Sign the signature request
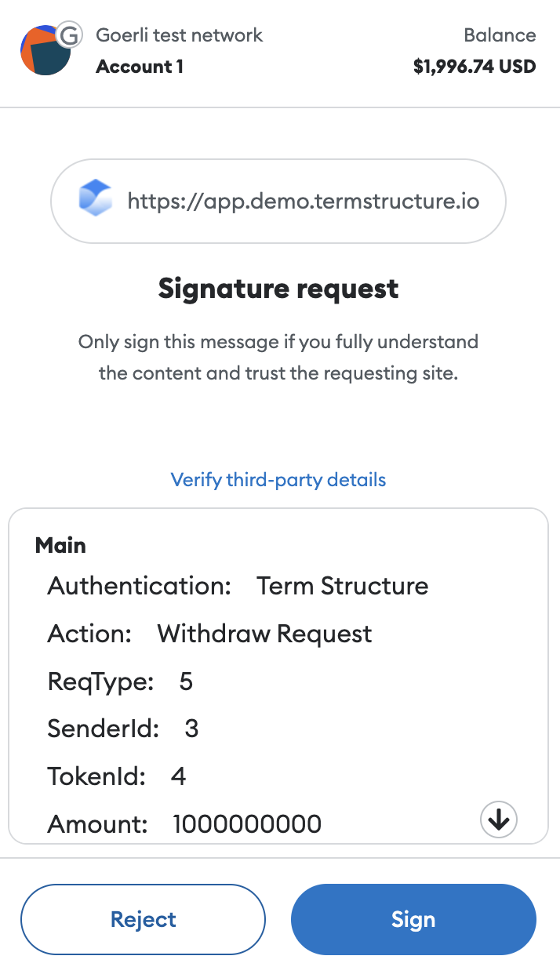This screenshot has height=974, width=560. coord(413,919)
